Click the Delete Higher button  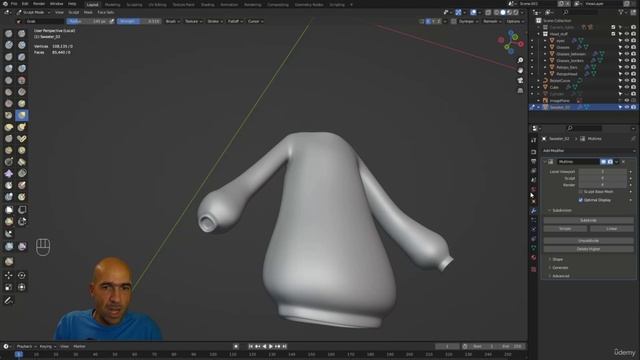588,249
